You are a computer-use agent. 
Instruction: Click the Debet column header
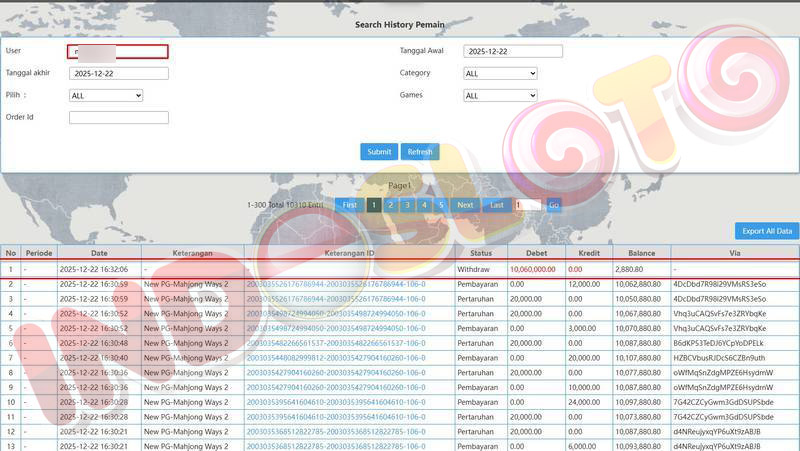pos(535,253)
